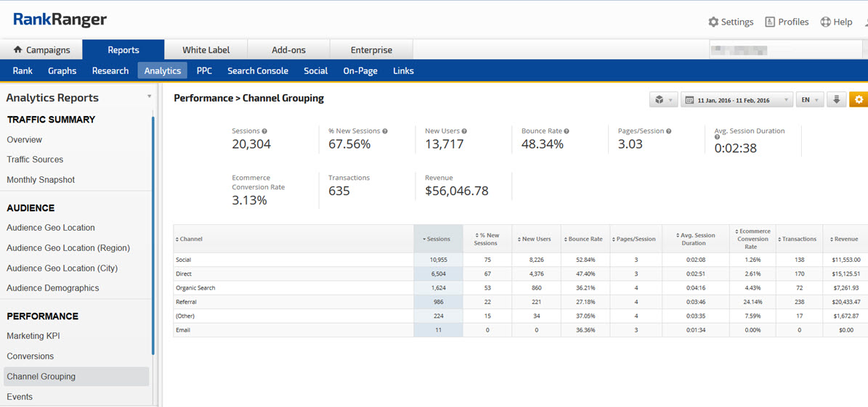Open the date range picker dropdown
This screenshot has height=407, width=868.
coord(737,100)
